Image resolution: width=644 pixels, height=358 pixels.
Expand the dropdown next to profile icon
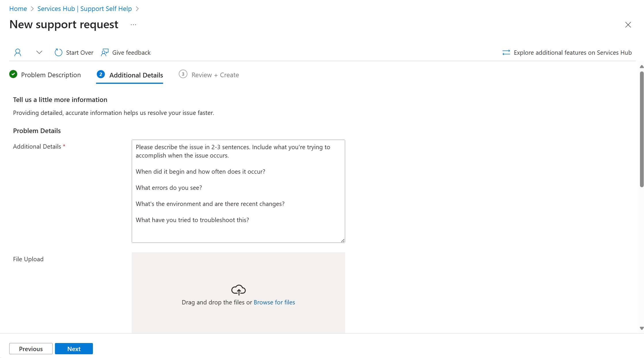39,52
